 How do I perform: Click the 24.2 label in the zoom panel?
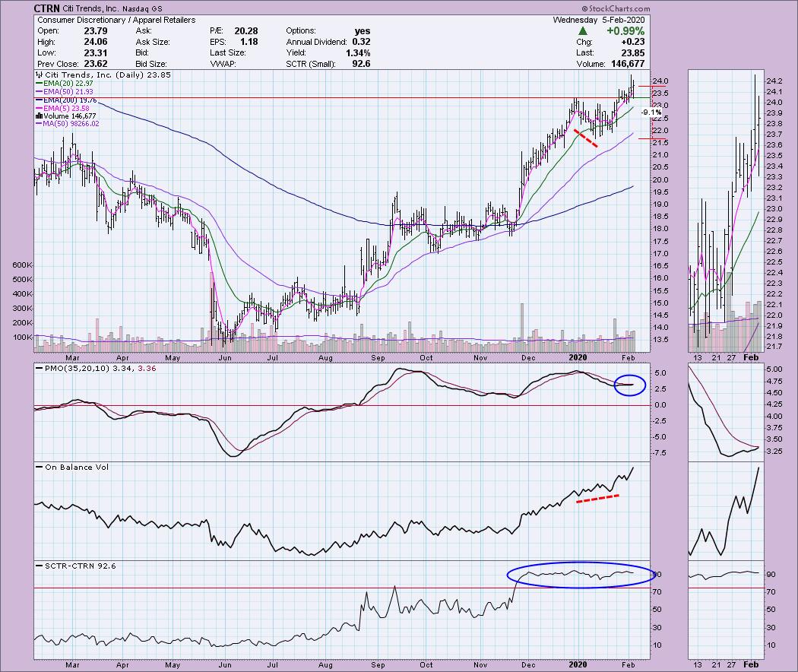pyautogui.click(x=774, y=81)
